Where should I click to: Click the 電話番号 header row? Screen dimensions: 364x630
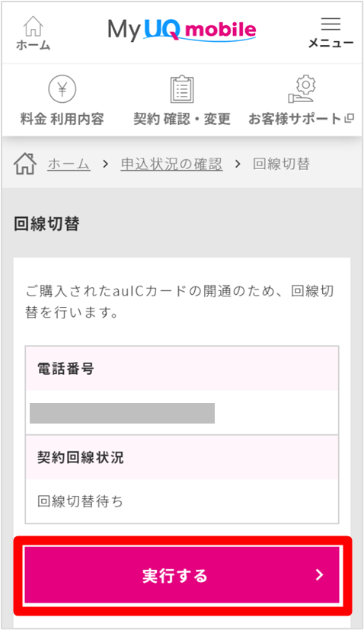pos(182,369)
